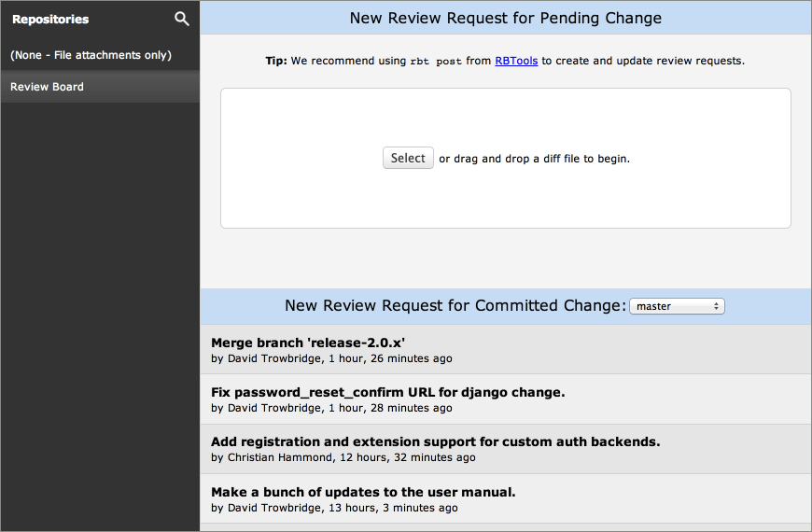Click 'or drag and drop a diff file' text
812x532 pixels.
tap(535, 159)
